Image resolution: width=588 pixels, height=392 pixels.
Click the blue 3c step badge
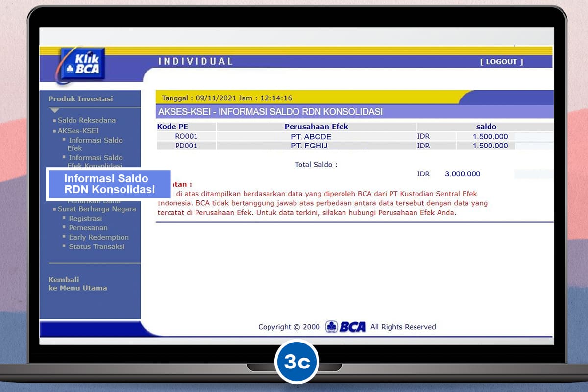click(x=297, y=362)
